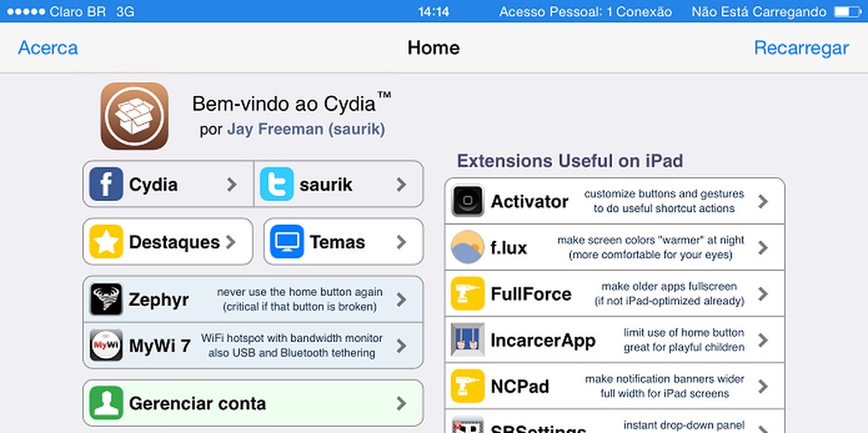This screenshot has height=433, width=868.
Task: Tap the carrier signal dots in status bar
Action: click(x=26, y=11)
